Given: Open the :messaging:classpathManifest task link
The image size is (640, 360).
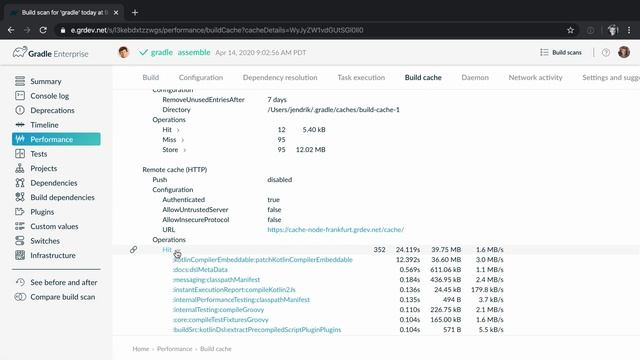Looking at the screenshot, I should [216, 280].
